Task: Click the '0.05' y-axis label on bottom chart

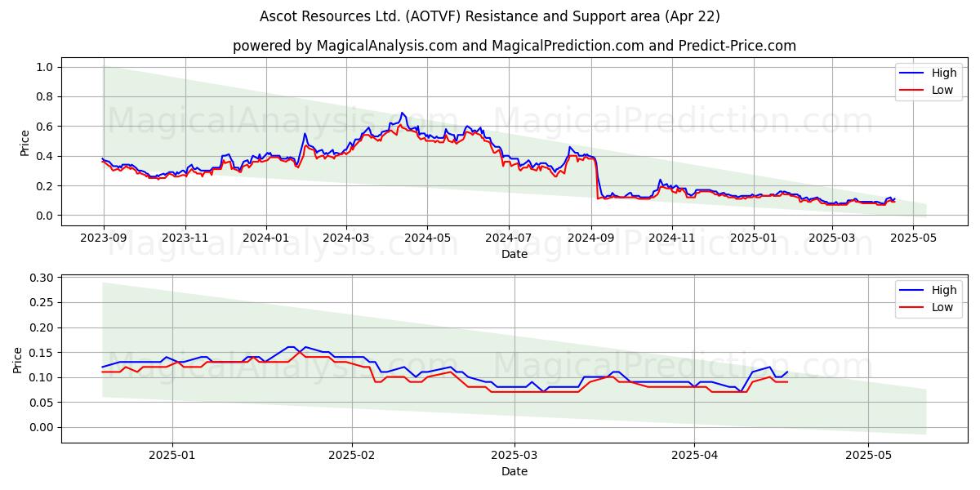Action: [x=42, y=403]
